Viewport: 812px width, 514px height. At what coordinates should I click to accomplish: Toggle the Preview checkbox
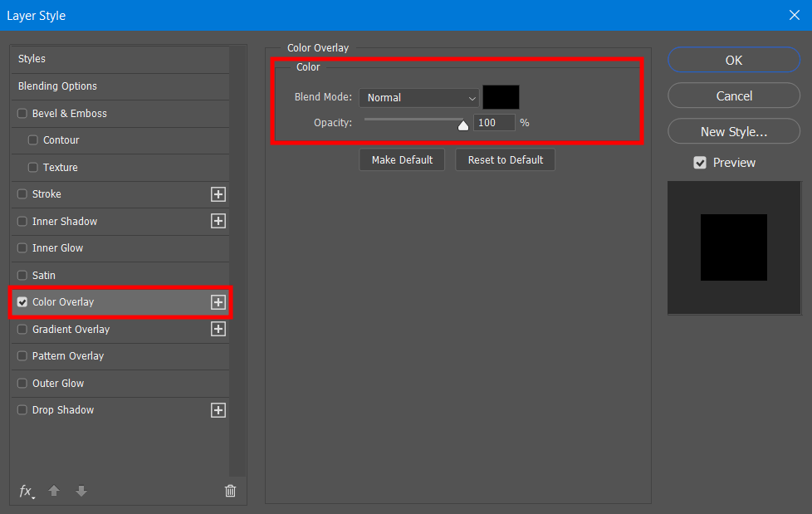click(x=700, y=163)
